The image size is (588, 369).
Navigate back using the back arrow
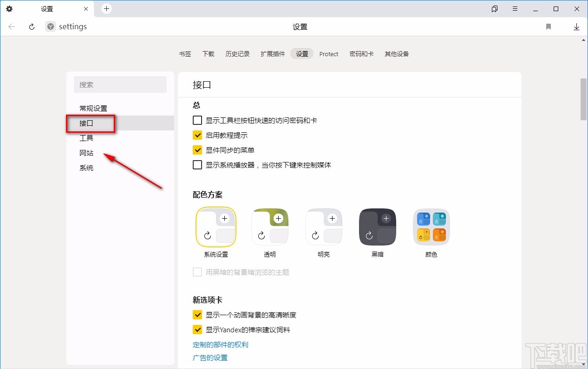(x=11, y=26)
